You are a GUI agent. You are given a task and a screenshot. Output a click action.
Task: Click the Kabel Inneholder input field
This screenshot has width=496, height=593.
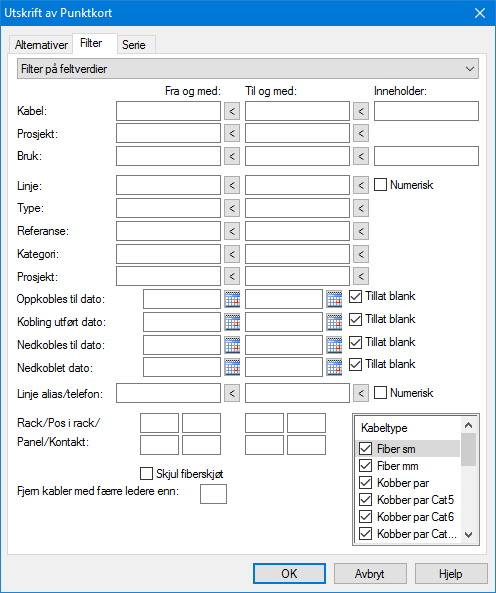click(x=426, y=111)
